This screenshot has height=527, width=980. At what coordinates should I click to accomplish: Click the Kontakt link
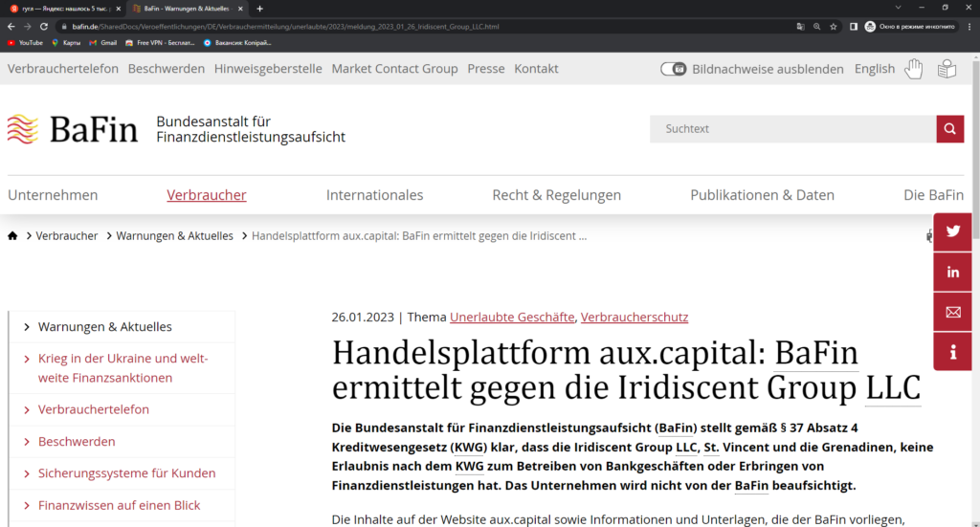click(x=536, y=69)
